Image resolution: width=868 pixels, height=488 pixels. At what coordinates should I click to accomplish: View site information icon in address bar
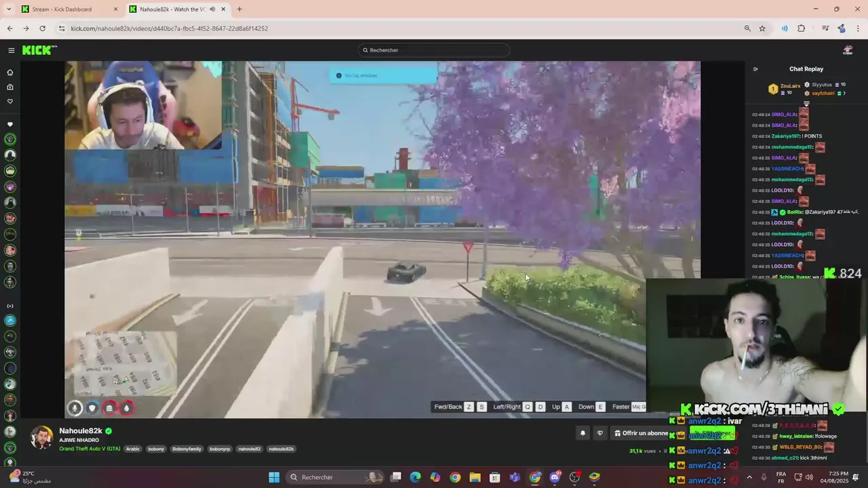click(x=62, y=28)
